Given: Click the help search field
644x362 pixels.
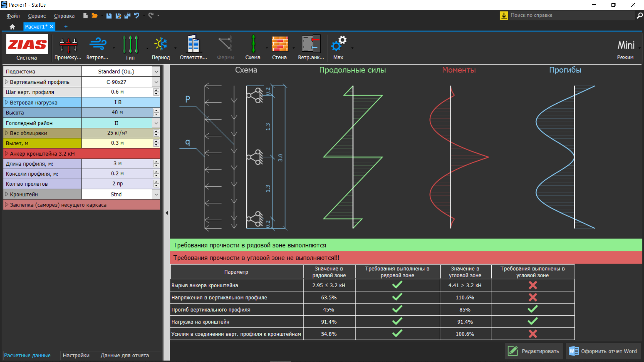Looking at the screenshot, I should click(570, 15).
